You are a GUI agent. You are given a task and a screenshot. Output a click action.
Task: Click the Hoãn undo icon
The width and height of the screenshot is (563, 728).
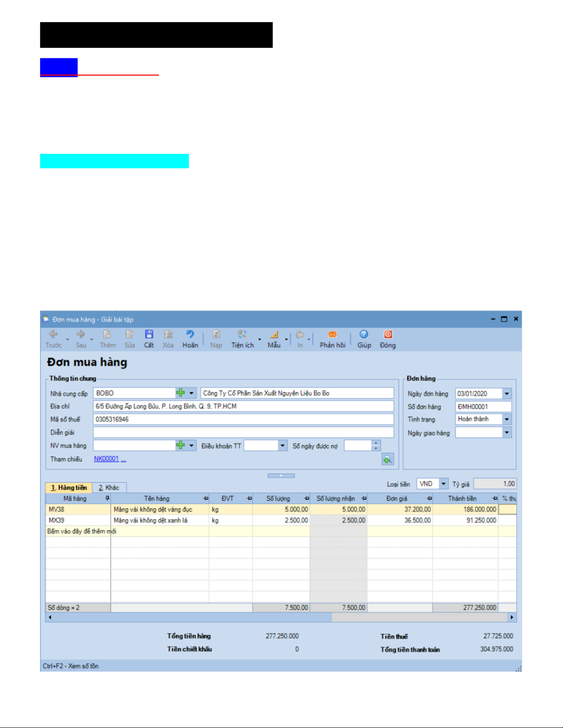coord(190,335)
